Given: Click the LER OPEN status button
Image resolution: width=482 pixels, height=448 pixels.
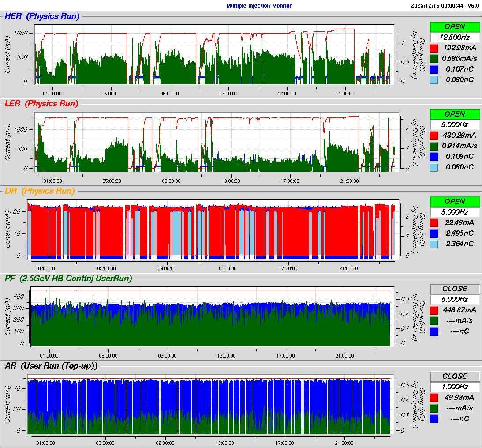Looking at the screenshot, I should (x=455, y=114).
